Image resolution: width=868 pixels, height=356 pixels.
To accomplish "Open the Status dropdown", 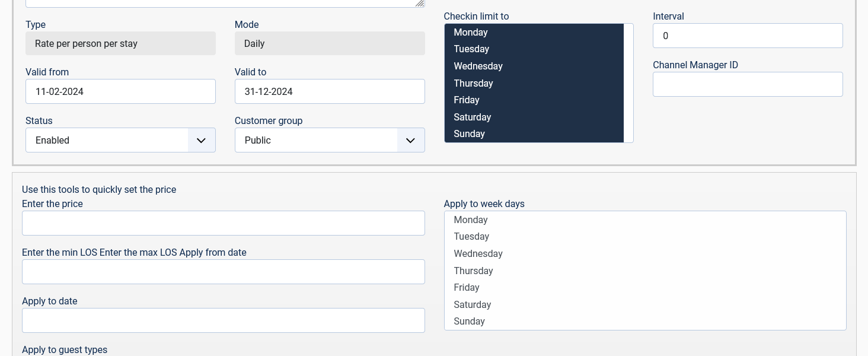I will [x=120, y=140].
